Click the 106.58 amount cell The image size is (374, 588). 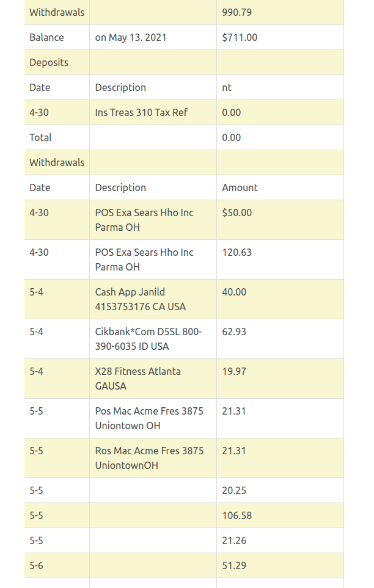tap(237, 515)
